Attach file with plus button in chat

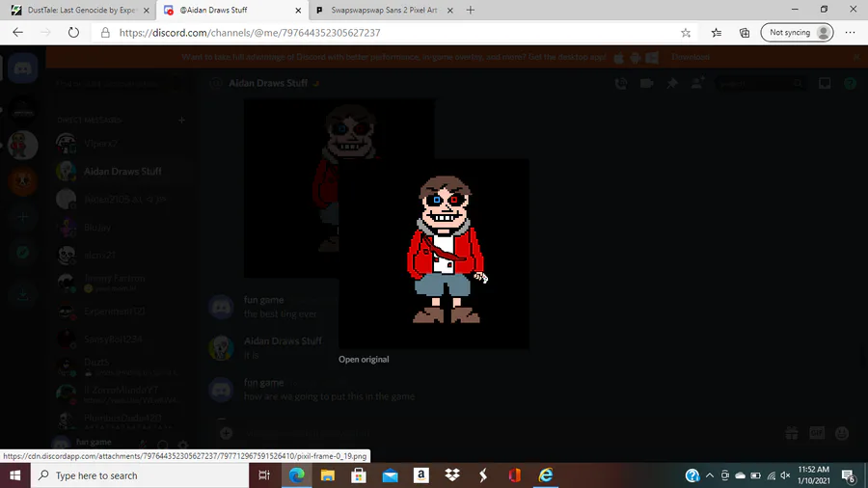pyautogui.click(x=226, y=433)
